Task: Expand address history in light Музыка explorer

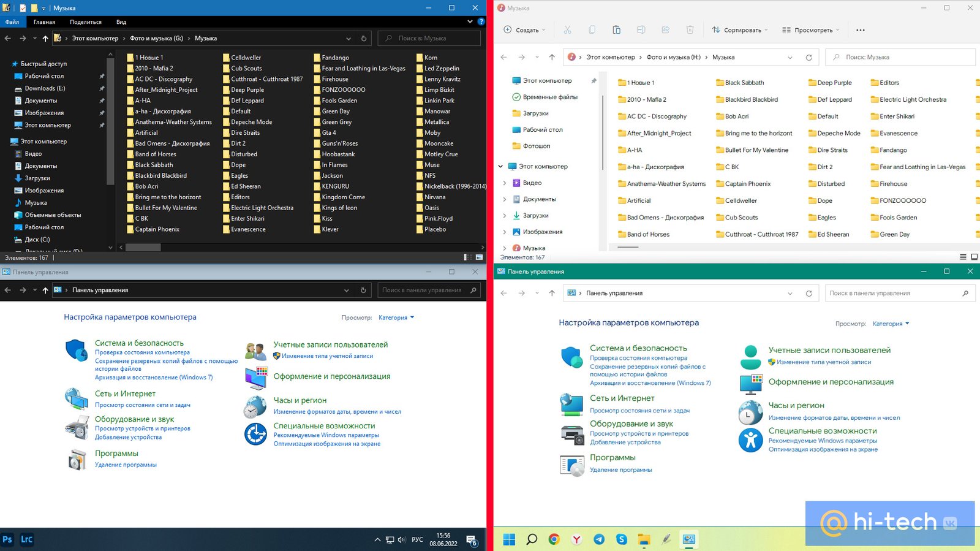Action: tap(790, 57)
